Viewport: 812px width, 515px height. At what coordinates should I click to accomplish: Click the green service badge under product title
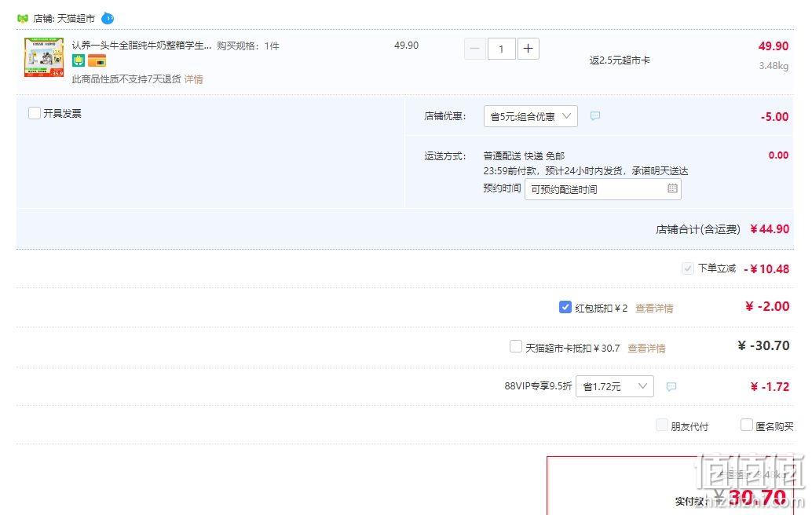pyautogui.click(x=79, y=61)
